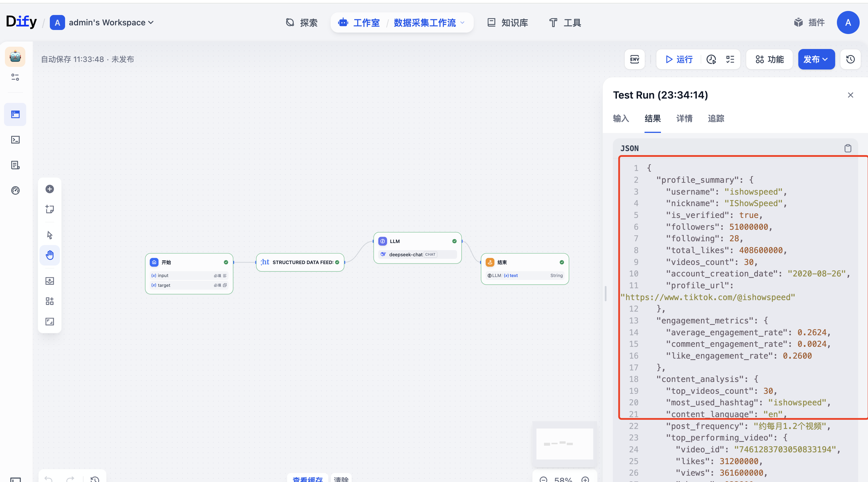Copy JSON result with clipboard icon
This screenshot has height=482, width=868.
coord(848,148)
